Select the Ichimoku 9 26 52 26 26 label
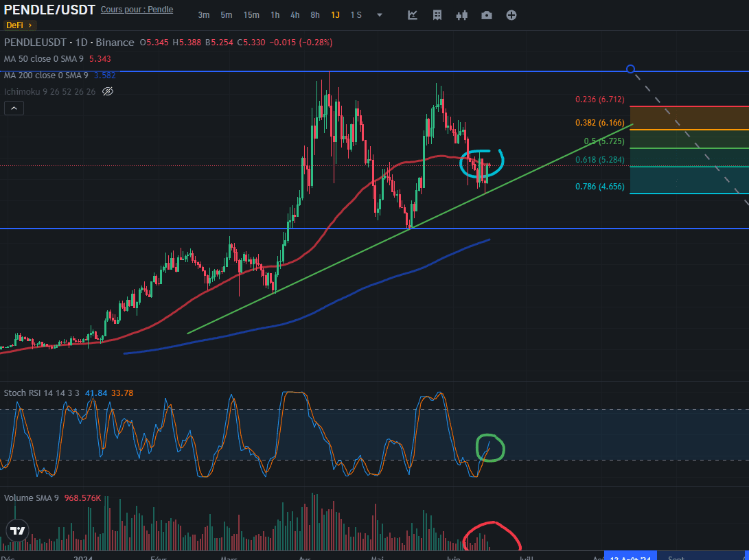This screenshot has width=749, height=560. pyautogui.click(x=50, y=91)
